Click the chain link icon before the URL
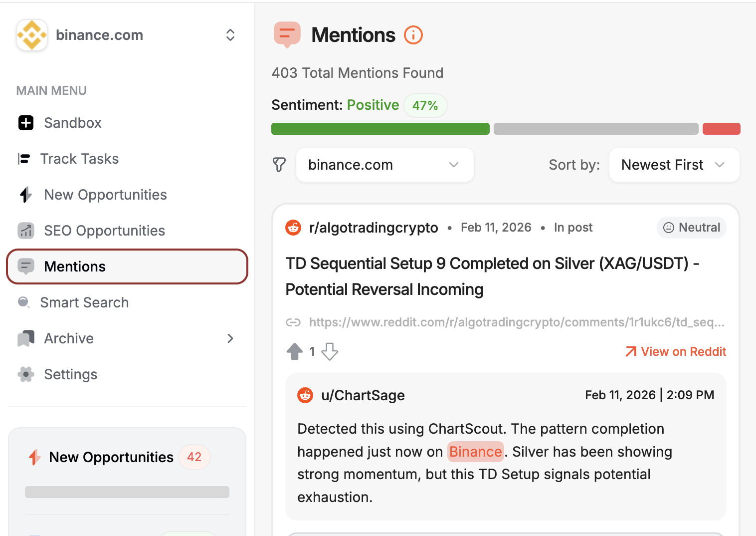756x536 pixels. pos(293,322)
